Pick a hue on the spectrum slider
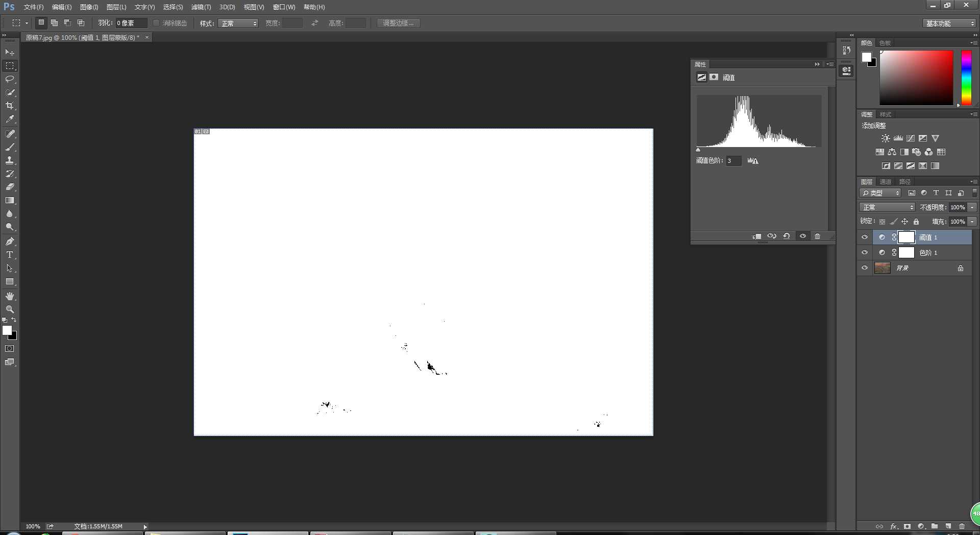The width and height of the screenshot is (980, 535). click(x=966, y=78)
